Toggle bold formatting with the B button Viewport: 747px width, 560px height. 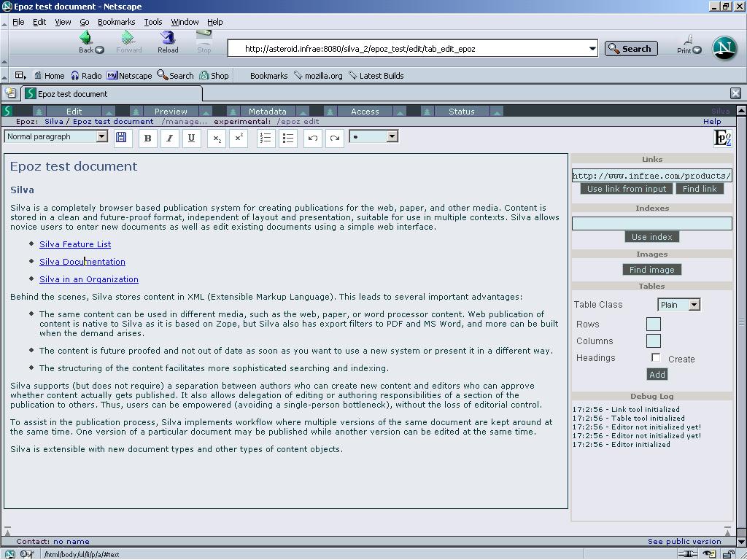pyautogui.click(x=147, y=138)
